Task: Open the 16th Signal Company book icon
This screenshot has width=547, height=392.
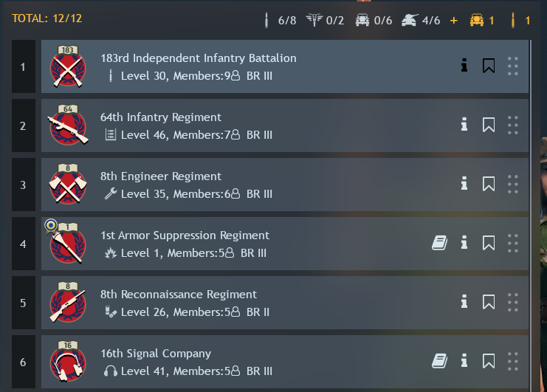Action: 439,361
